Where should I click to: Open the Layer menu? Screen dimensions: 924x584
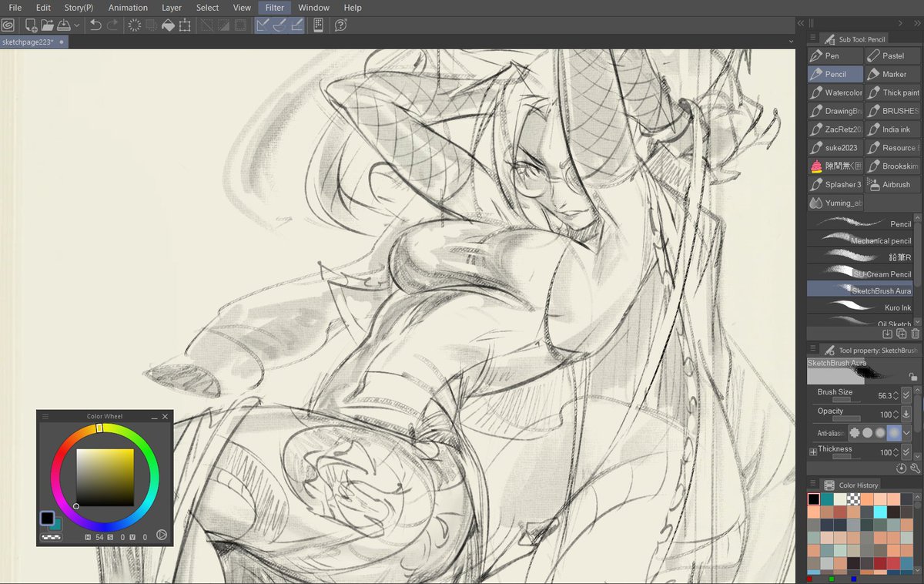coord(172,8)
